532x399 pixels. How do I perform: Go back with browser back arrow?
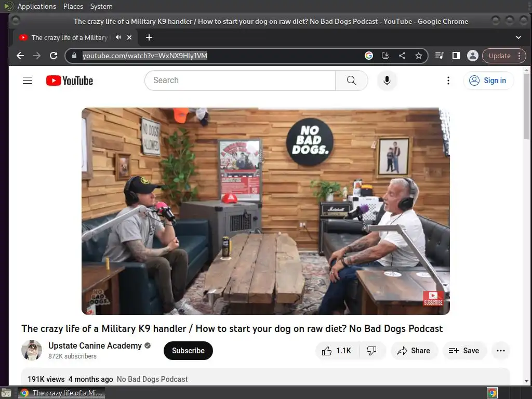(x=20, y=56)
